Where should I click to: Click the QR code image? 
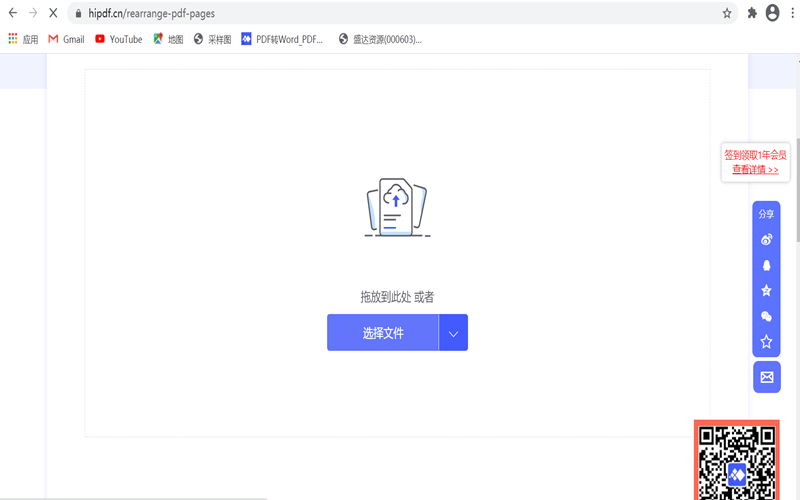click(x=737, y=460)
